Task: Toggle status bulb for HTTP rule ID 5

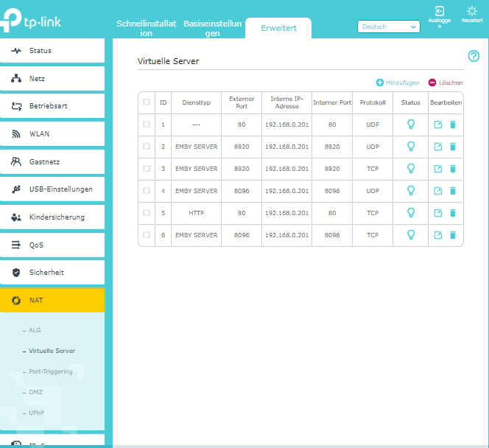Action: click(411, 213)
